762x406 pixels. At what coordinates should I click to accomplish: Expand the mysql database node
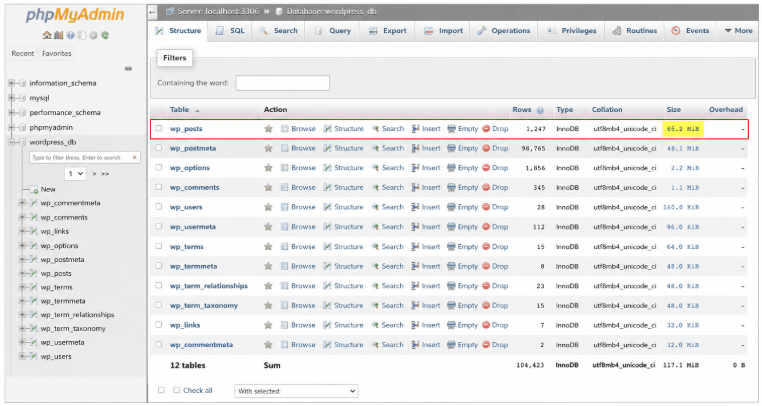pyautogui.click(x=11, y=98)
